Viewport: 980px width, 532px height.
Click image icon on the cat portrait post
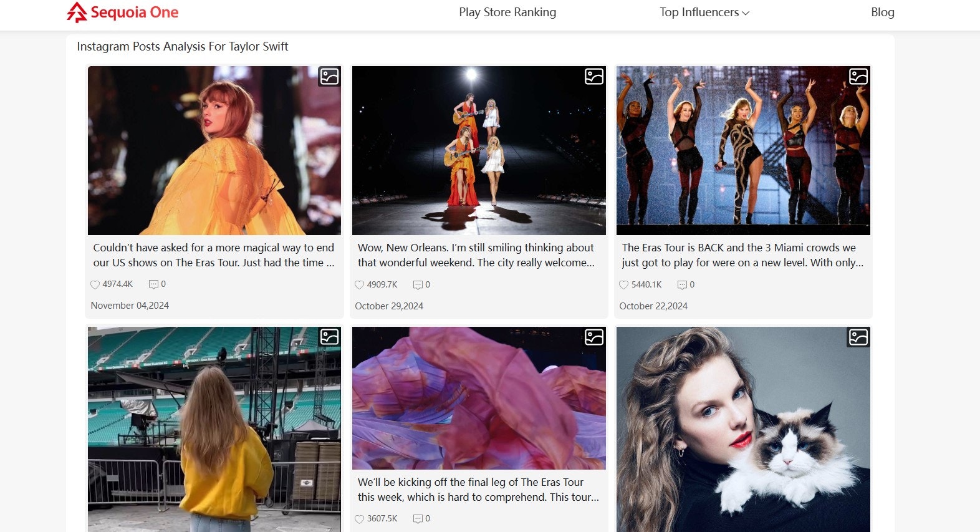click(858, 337)
